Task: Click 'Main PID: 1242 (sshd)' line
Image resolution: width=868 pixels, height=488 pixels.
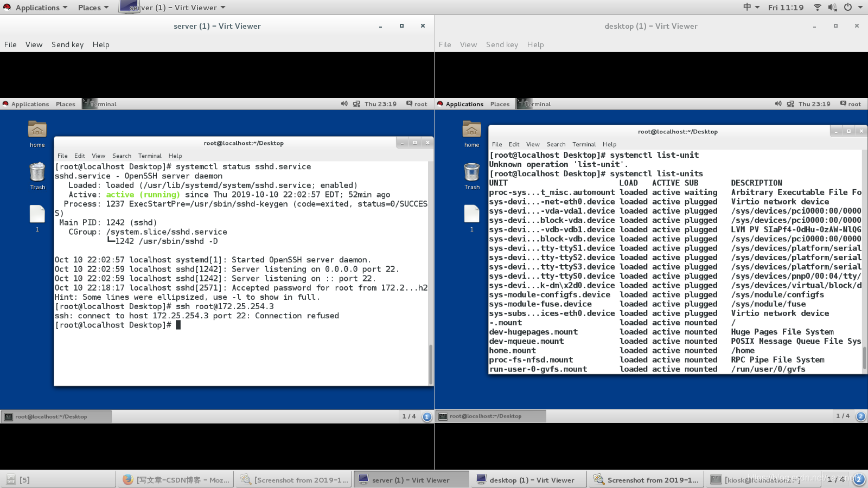Action: (x=108, y=222)
